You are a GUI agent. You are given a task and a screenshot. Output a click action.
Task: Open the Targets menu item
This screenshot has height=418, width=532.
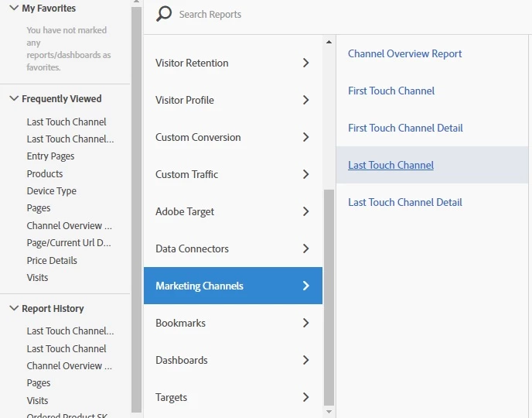point(172,397)
